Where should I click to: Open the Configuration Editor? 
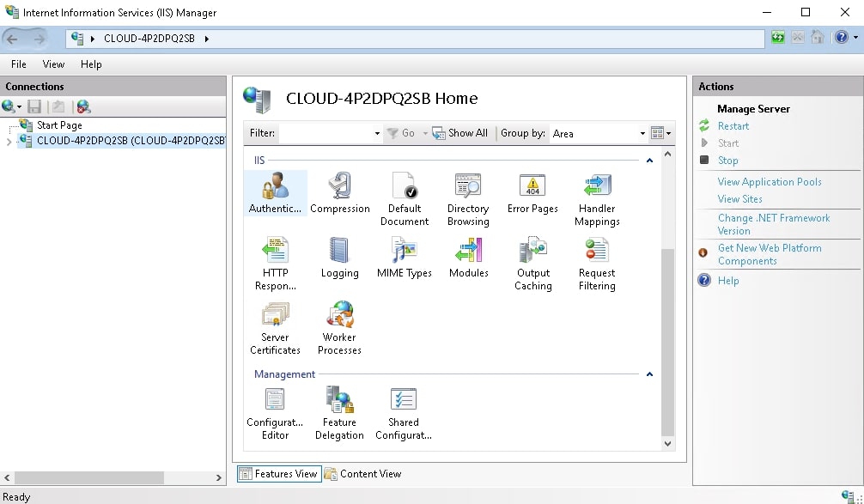[x=275, y=413]
